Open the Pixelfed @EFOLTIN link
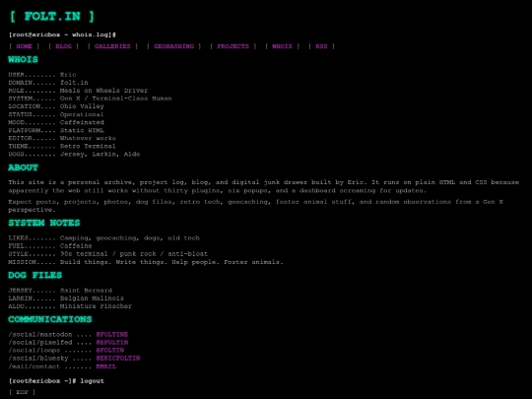Image resolution: width=532 pixels, height=399 pixels. coord(112,342)
